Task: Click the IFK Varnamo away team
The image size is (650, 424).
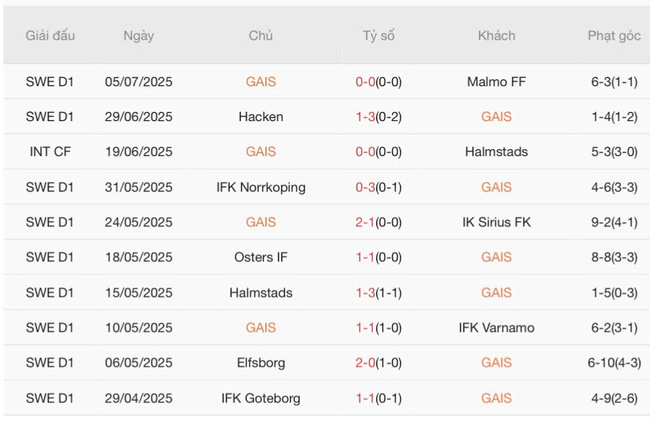Action: click(496, 327)
